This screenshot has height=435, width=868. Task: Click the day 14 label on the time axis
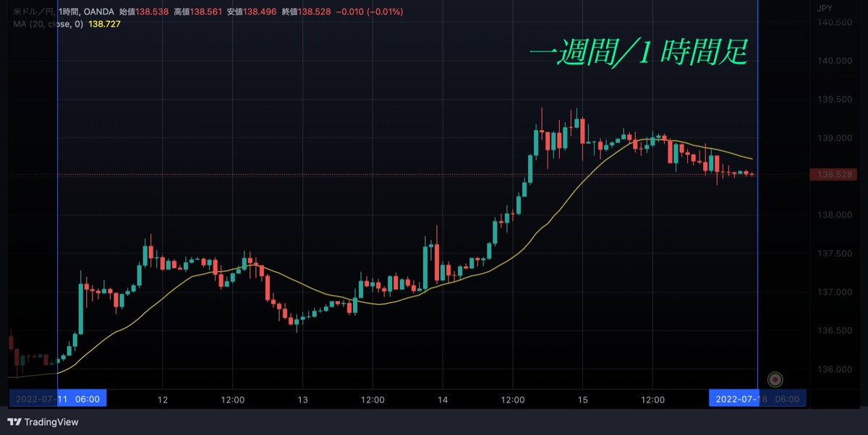click(x=443, y=400)
